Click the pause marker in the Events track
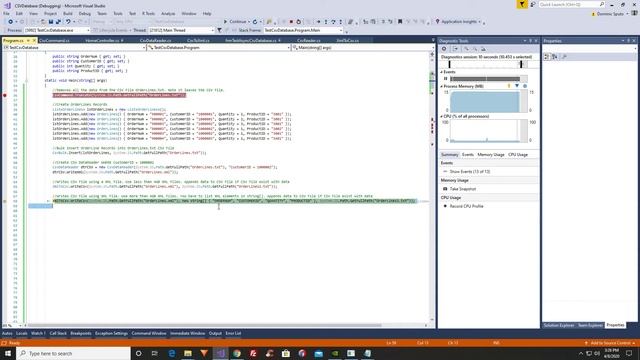This screenshot has height=360, width=640. click(x=446, y=78)
